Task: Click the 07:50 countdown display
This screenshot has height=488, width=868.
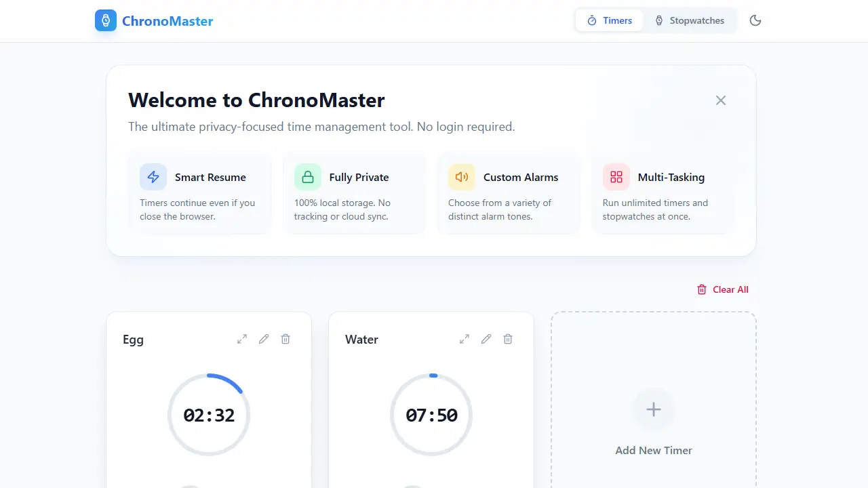Action: tap(431, 415)
